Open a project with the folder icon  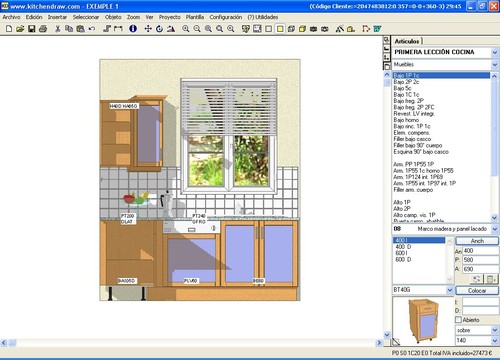point(20,29)
